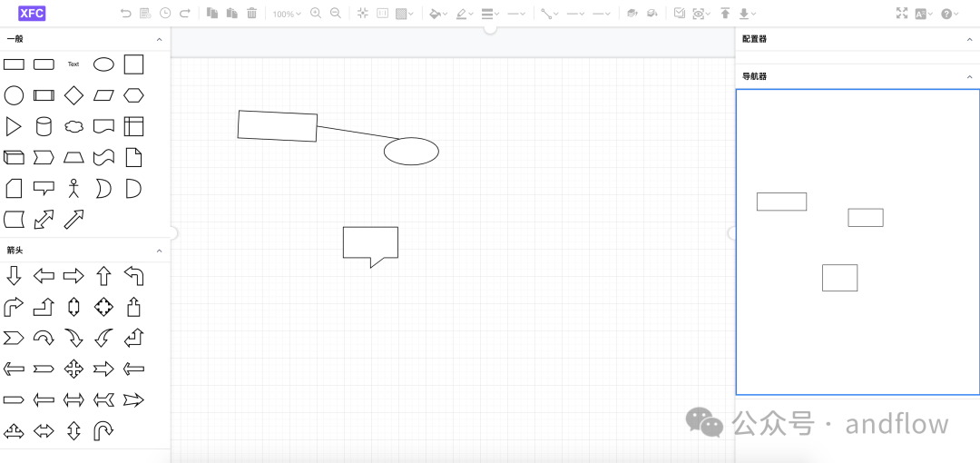This screenshot has width=980, height=463.
Task: Click the zoom in magnifier icon
Action: tap(316, 14)
